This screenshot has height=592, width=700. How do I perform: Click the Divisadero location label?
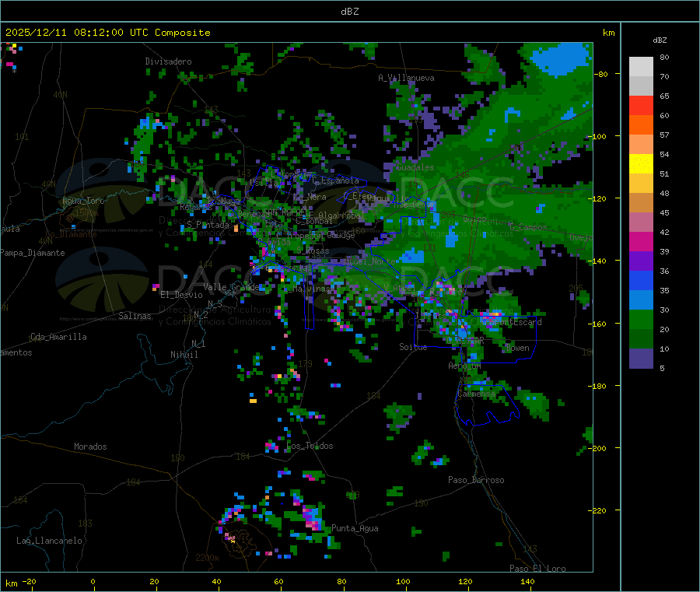click(x=168, y=61)
